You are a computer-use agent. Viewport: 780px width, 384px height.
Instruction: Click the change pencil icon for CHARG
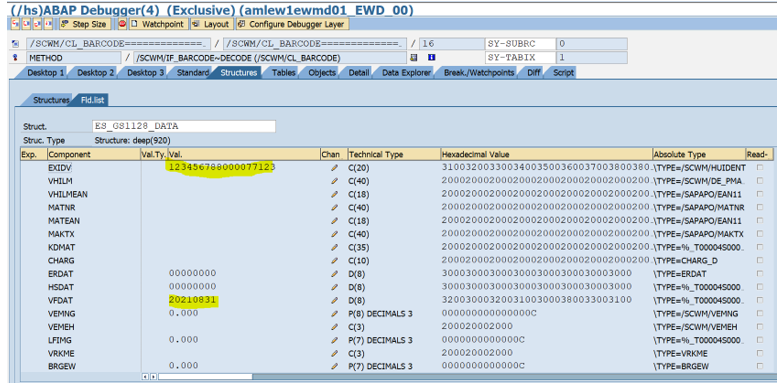(334, 260)
